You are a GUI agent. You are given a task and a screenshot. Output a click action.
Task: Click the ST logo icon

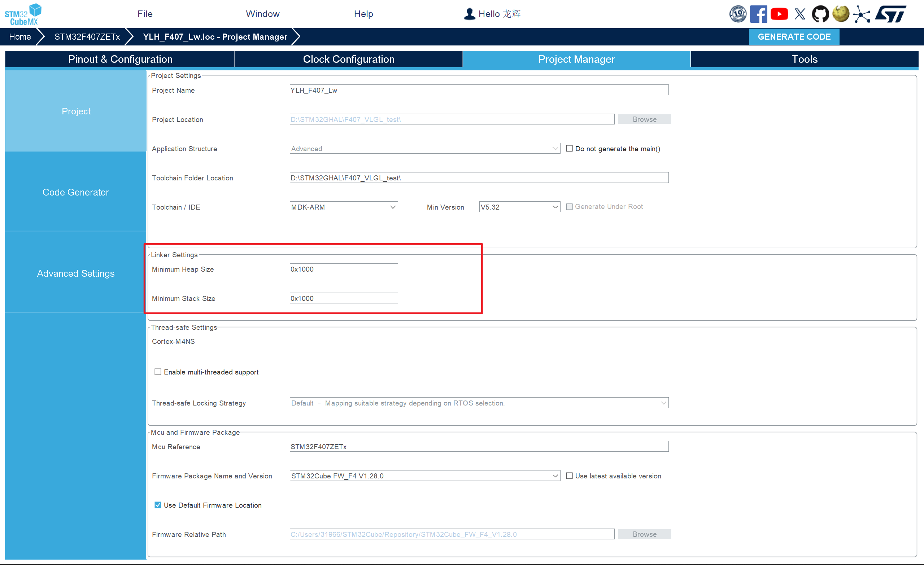click(891, 14)
